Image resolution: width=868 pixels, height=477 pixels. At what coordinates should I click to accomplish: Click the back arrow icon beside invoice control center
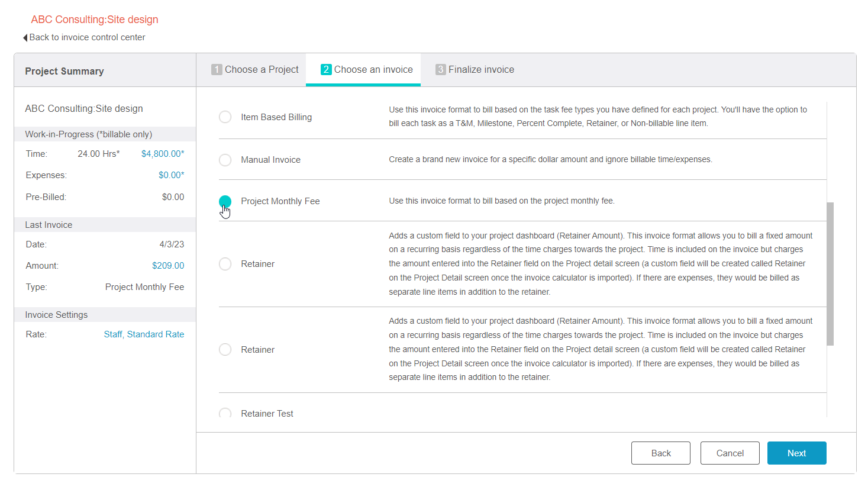(25, 38)
